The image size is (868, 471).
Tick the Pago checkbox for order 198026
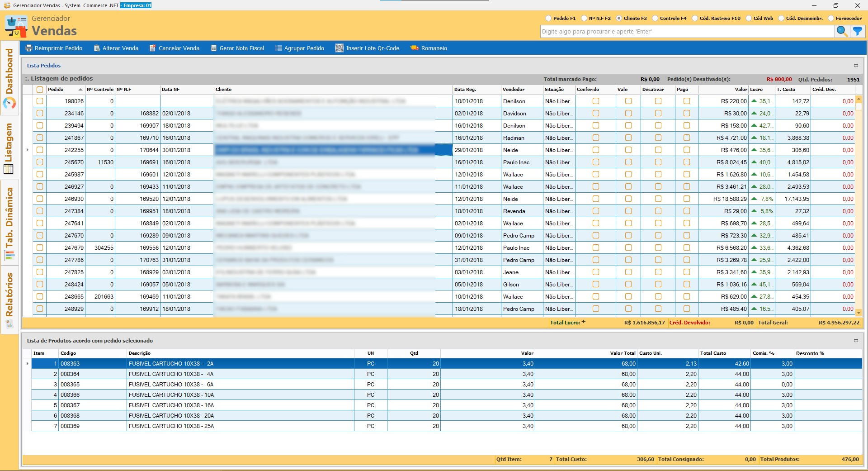click(687, 101)
